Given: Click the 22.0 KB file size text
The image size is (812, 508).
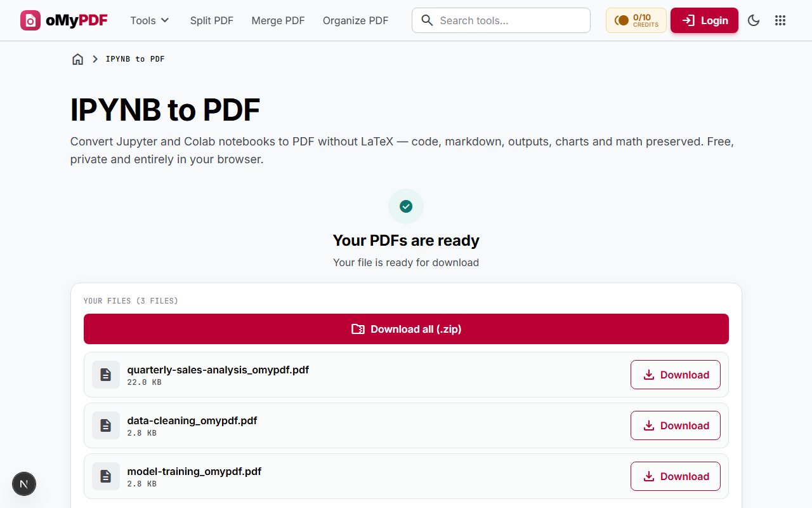Looking at the screenshot, I should click(x=144, y=382).
